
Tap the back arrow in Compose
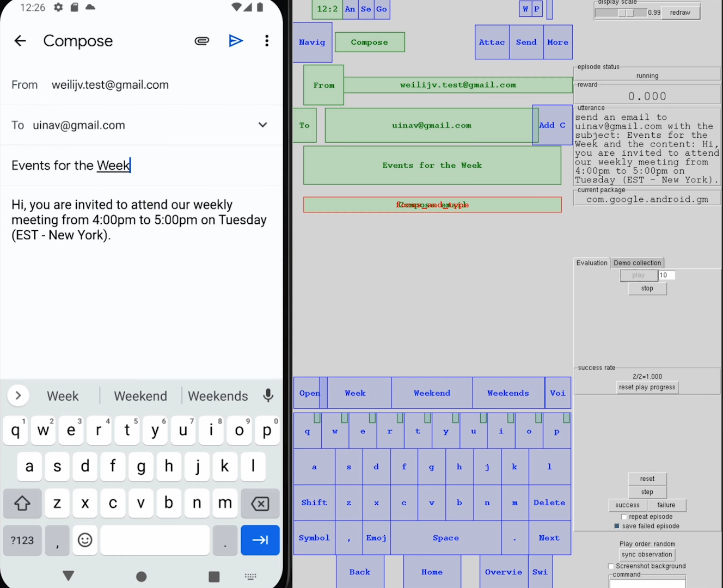[x=20, y=41]
